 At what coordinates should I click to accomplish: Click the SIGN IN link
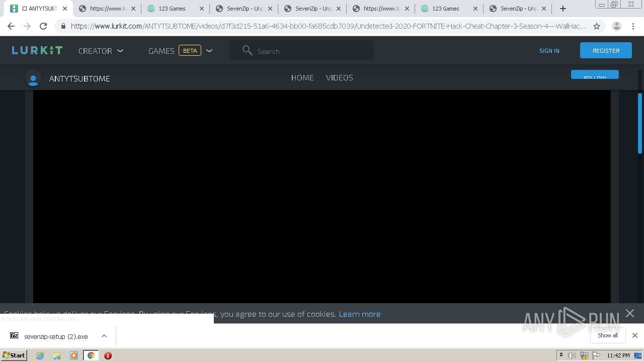(549, 51)
